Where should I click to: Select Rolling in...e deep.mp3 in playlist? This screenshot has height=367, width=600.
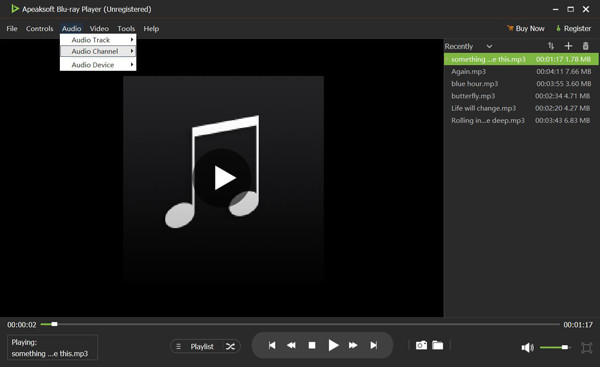click(521, 121)
